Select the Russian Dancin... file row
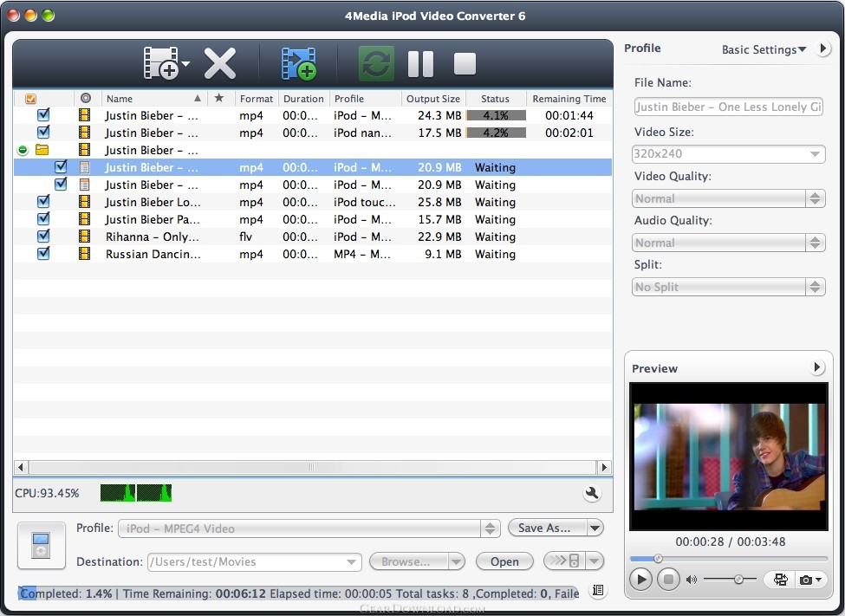 coord(313,254)
